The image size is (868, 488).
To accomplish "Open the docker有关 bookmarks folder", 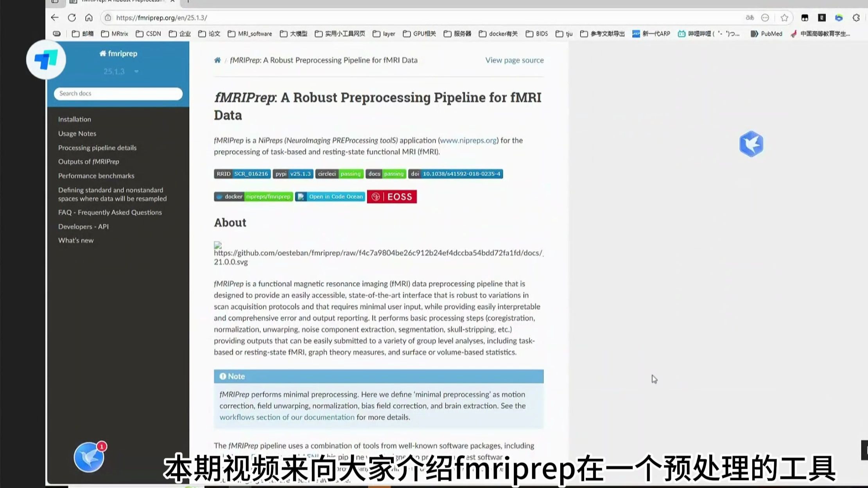I will [498, 34].
